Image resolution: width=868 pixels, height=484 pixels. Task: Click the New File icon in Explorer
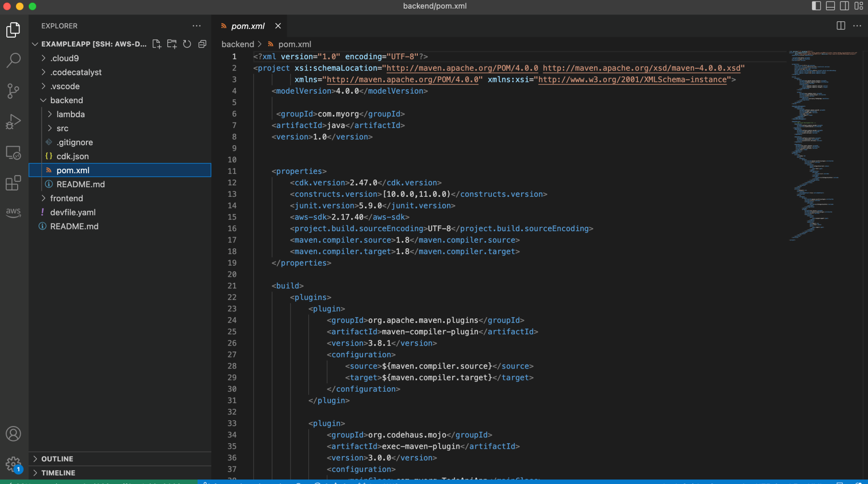click(156, 44)
